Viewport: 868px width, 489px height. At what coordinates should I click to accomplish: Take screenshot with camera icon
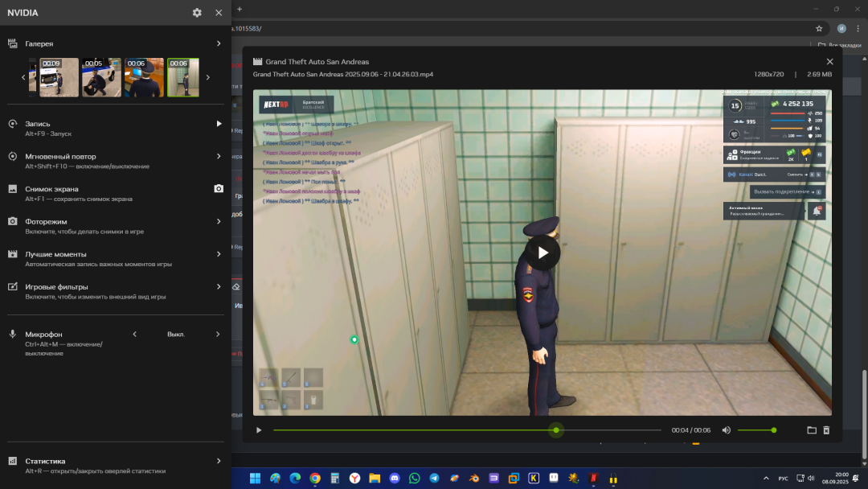[x=219, y=189]
